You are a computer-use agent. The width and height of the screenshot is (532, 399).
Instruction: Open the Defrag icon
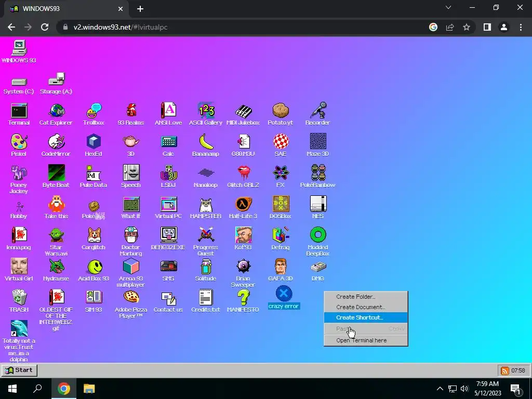point(280,239)
